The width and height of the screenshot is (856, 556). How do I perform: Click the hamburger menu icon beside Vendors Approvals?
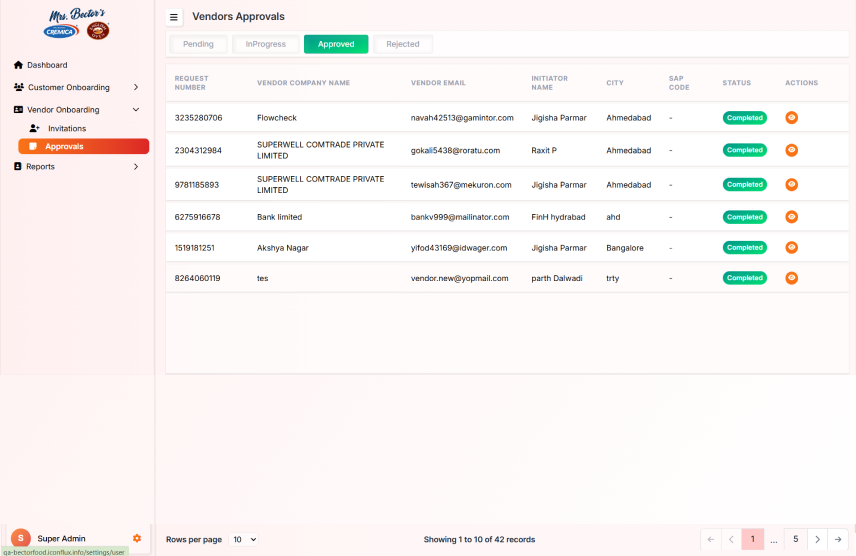(x=174, y=17)
